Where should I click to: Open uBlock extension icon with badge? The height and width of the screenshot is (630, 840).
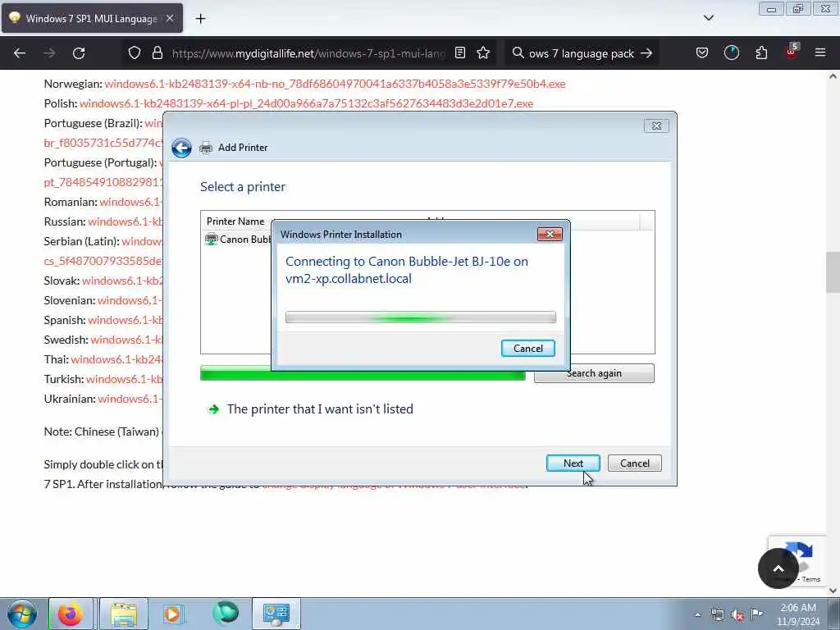coord(792,52)
